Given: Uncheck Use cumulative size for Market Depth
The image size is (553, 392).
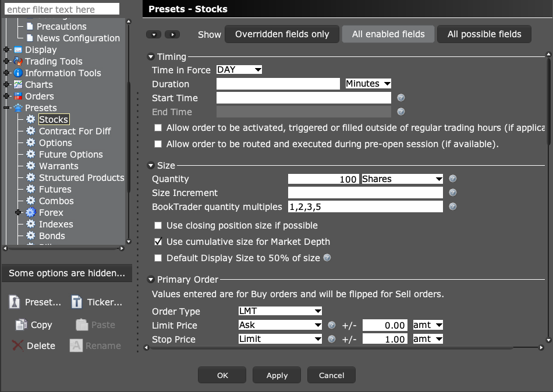Looking at the screenshot, I should [158, 241].
